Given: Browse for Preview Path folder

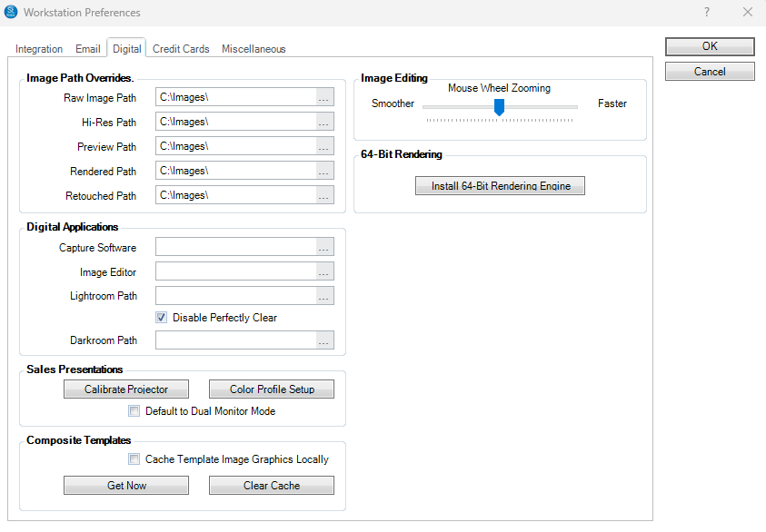Looking at the screenshot, I should 324,146.
